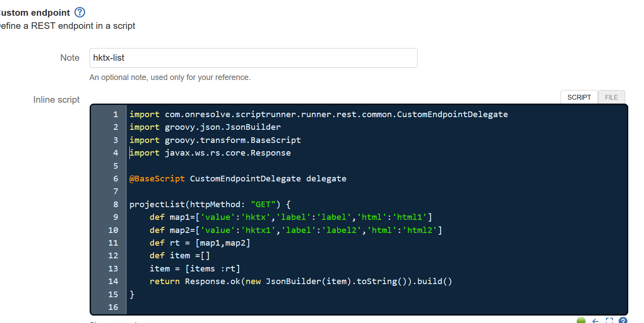The height and width of the screenshot is (323, 644).
Task: Click the 'Inline script' field label
Action: click(x=56, y=100)
